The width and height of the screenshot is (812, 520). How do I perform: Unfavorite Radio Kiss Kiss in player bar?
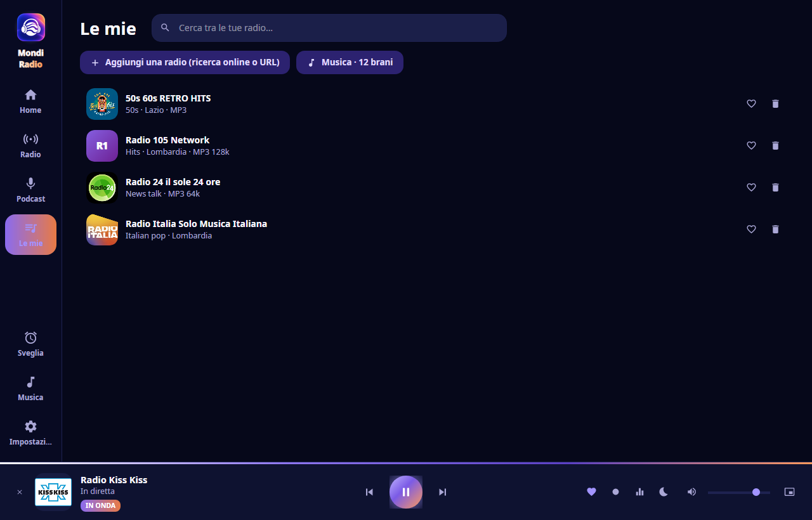click(x=591, y=492)
